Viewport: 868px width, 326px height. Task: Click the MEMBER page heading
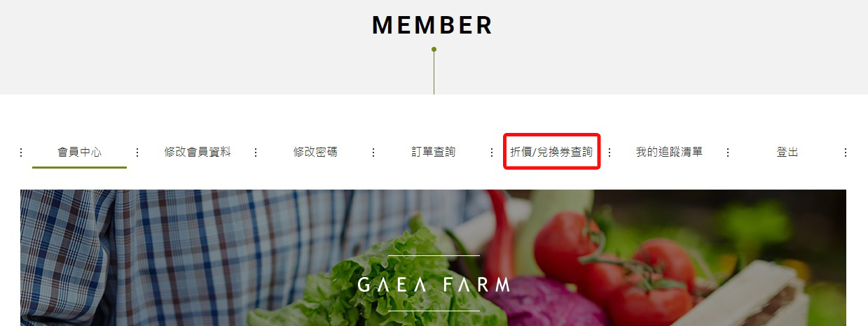click(433, 25)
